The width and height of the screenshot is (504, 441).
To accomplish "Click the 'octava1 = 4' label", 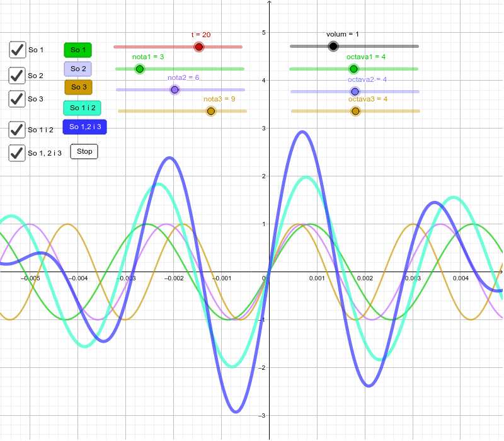I will pyautogui.click(x=366, y=57).
